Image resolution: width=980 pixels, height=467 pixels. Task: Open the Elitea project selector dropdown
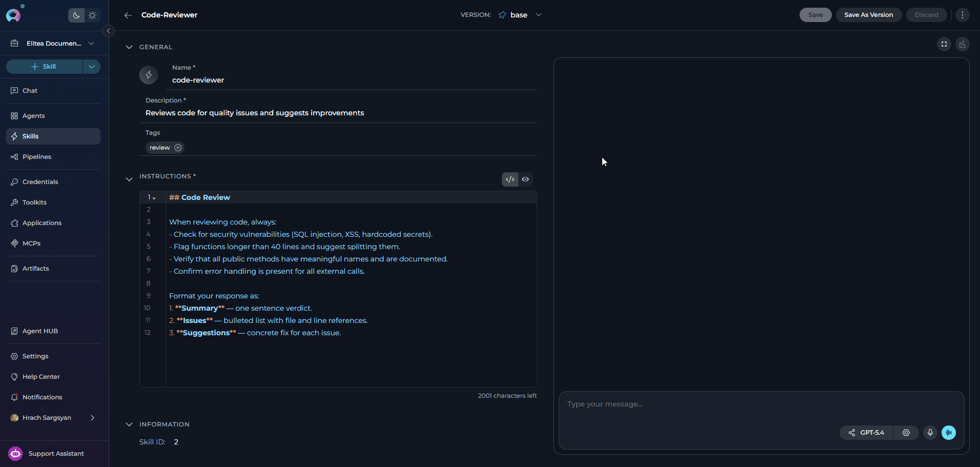(x=53, y=44)
